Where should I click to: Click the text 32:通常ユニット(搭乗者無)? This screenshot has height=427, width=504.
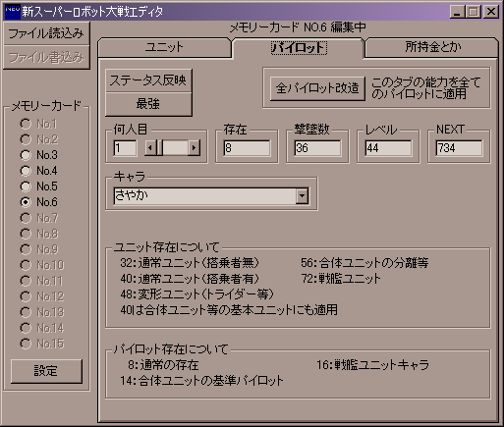click(x=190, y=263)
